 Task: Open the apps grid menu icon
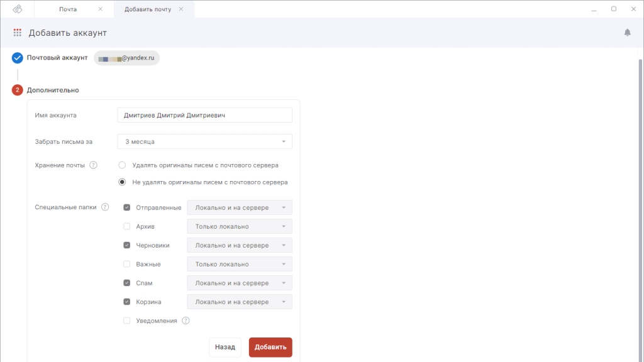pos(18,33)
